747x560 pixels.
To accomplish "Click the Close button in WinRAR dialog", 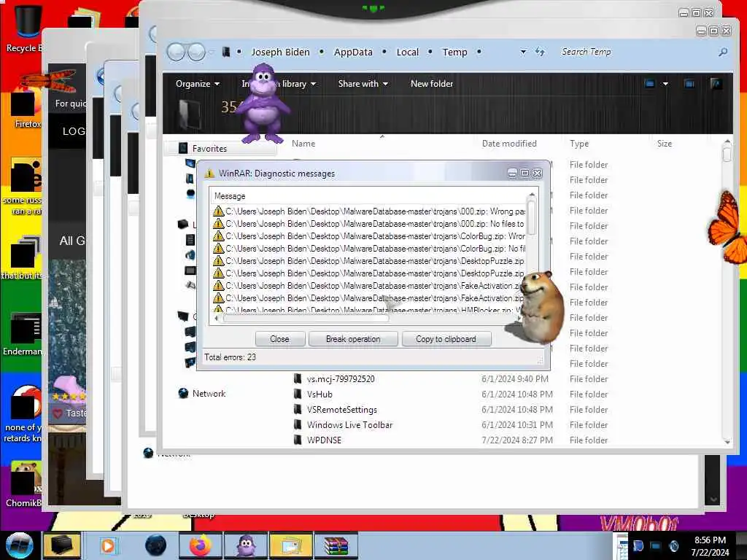I will 279,339.
